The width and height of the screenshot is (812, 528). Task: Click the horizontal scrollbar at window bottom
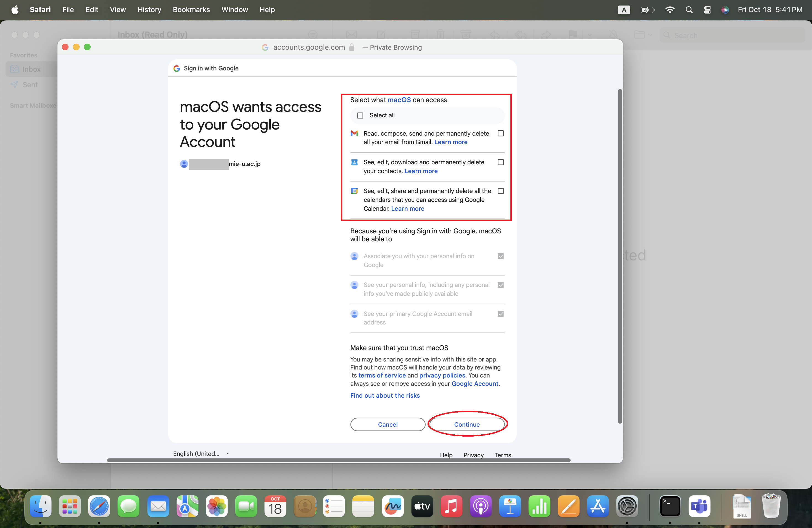tap(338, 460)
